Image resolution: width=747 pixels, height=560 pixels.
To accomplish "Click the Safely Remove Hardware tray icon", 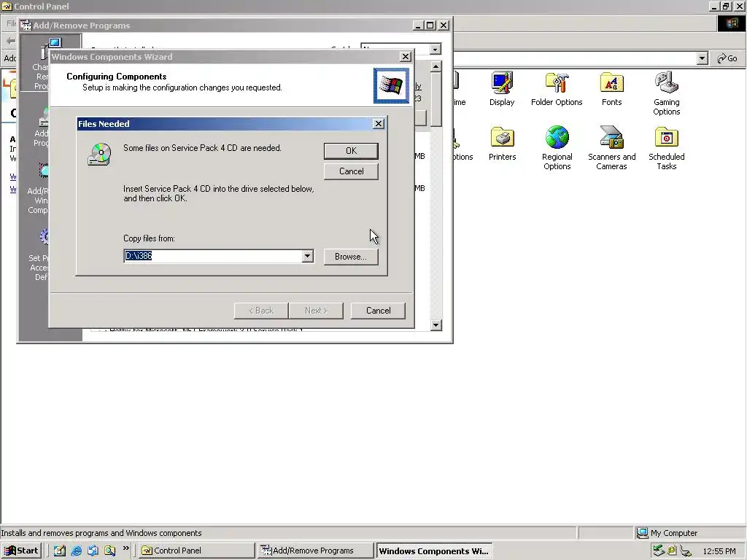I will 659,551.
